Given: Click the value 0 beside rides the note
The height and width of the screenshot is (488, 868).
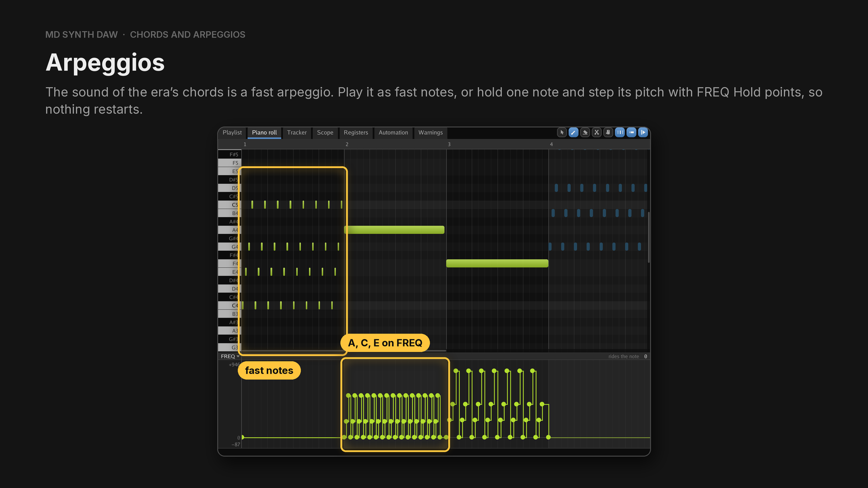Looking at the screenshot, I should [646, 357].
